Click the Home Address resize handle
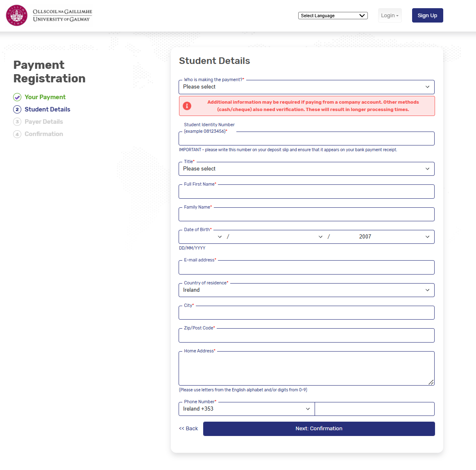The height and width of the screenshot is (470, 476). click(431, 382)
